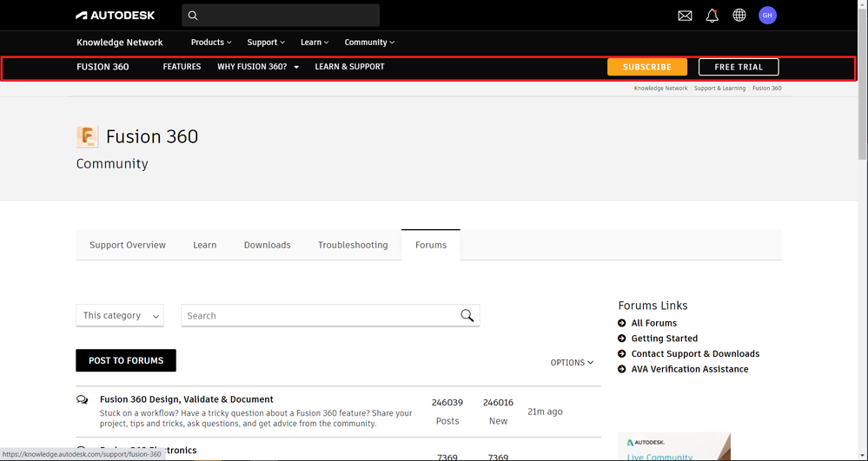
Task: Click the Subscribe button
Action: pyautogui.click(x=647, y=67)
